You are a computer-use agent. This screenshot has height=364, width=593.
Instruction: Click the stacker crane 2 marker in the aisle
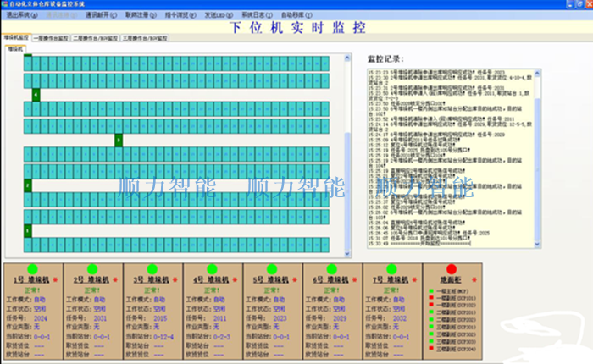28,185
